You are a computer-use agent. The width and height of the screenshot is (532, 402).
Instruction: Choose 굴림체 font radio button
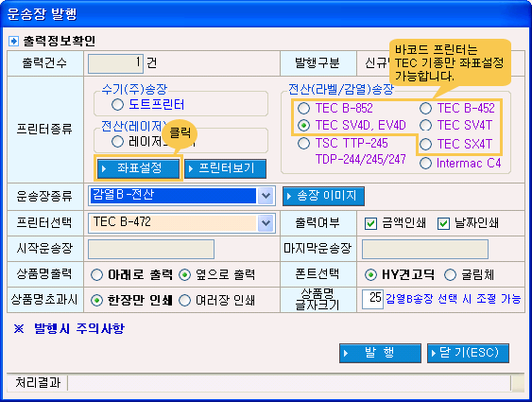(x=450, y=274)
